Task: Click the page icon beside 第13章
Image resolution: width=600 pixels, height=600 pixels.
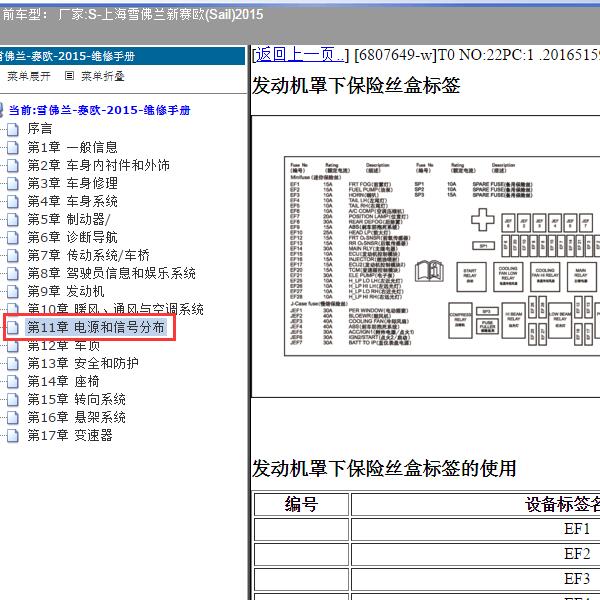Action: (13, 364)
